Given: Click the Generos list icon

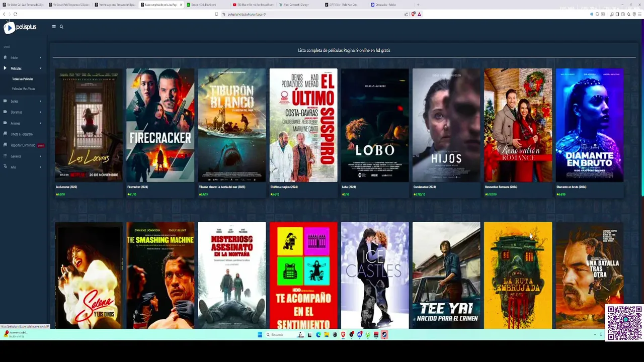Looking at the screenshot, I should point(5,156).
